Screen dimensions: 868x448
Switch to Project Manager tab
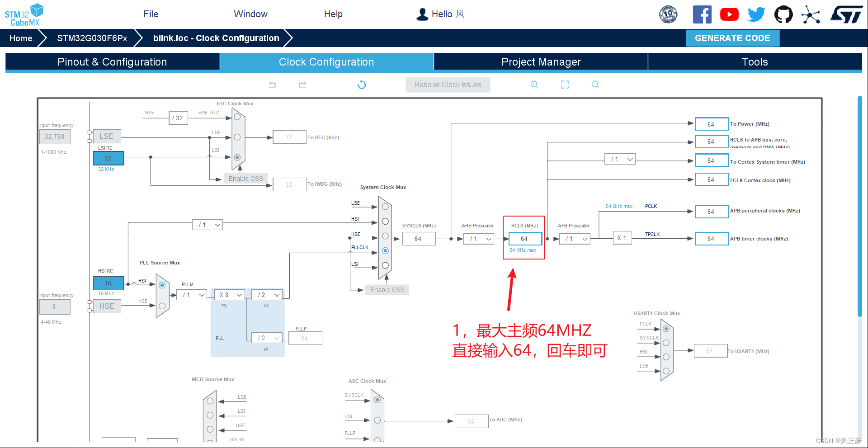click(x=541, y=62)
